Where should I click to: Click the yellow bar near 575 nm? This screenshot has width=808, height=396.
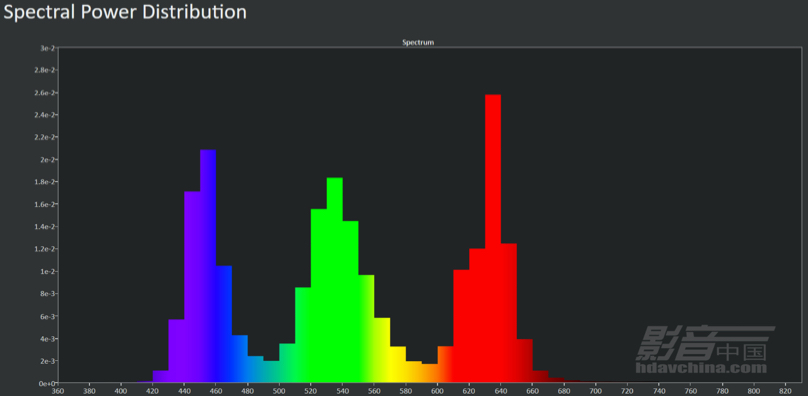coord(398,365)
